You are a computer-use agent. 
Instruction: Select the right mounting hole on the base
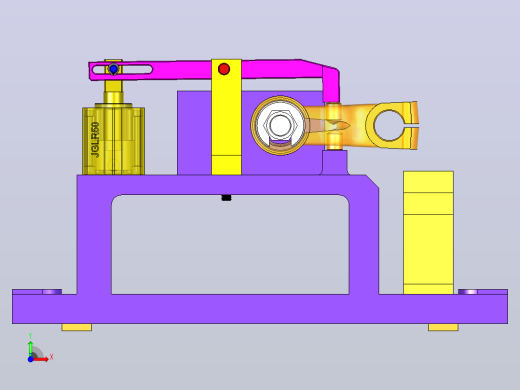(468, 292)
